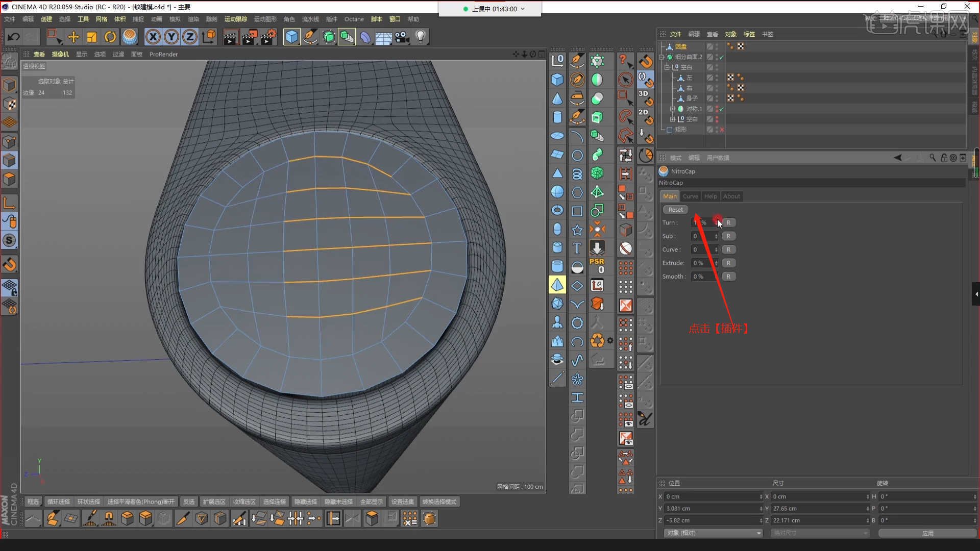Collapse the upper 空白 null node
This screenshot has width=980, height=551.
coord(667,67)
